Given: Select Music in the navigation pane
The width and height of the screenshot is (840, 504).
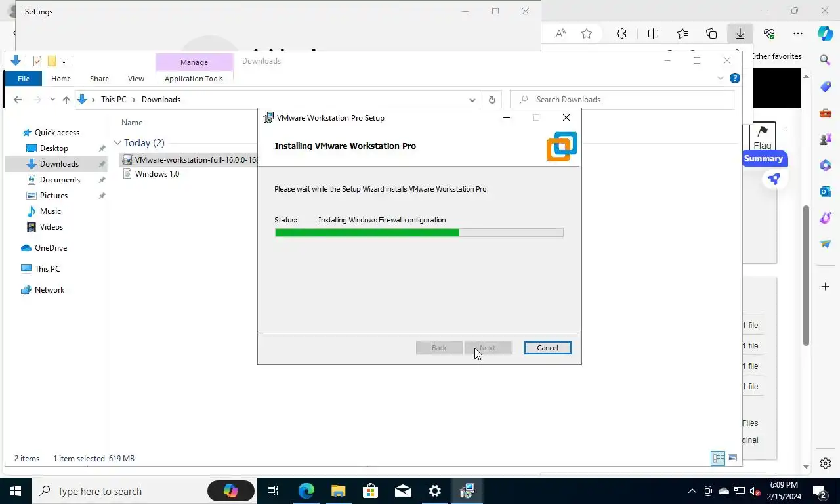Looking at the screenshot, I should [51, 211].
